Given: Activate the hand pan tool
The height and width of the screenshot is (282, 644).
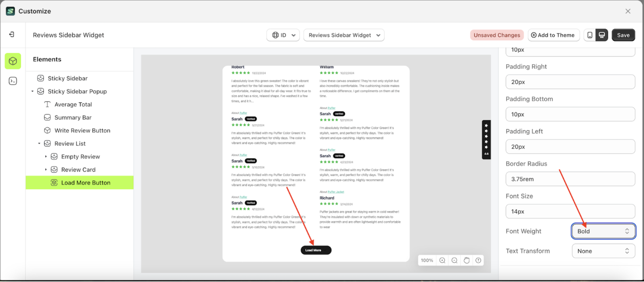Looking at the screenshot, I should 466,260.
